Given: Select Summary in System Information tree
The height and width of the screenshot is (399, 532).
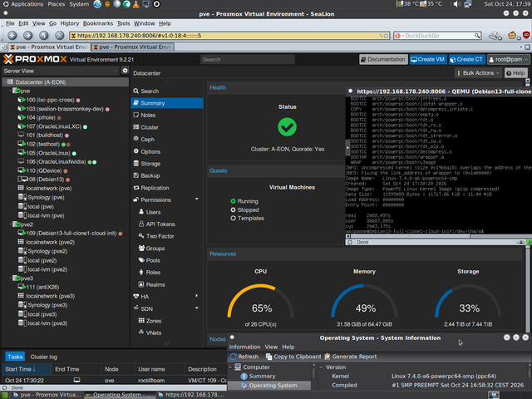Looking at the screenshot, I should 259,377.
